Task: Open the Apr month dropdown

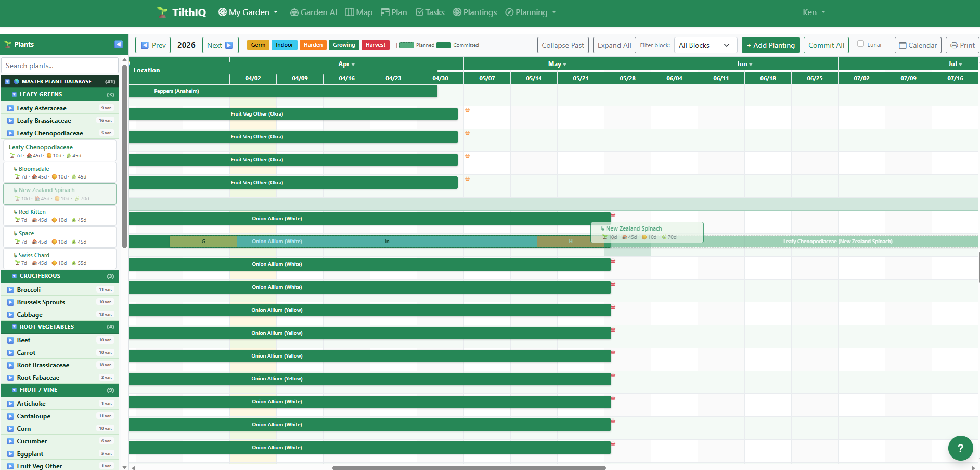Action: [x=346, y=64]
